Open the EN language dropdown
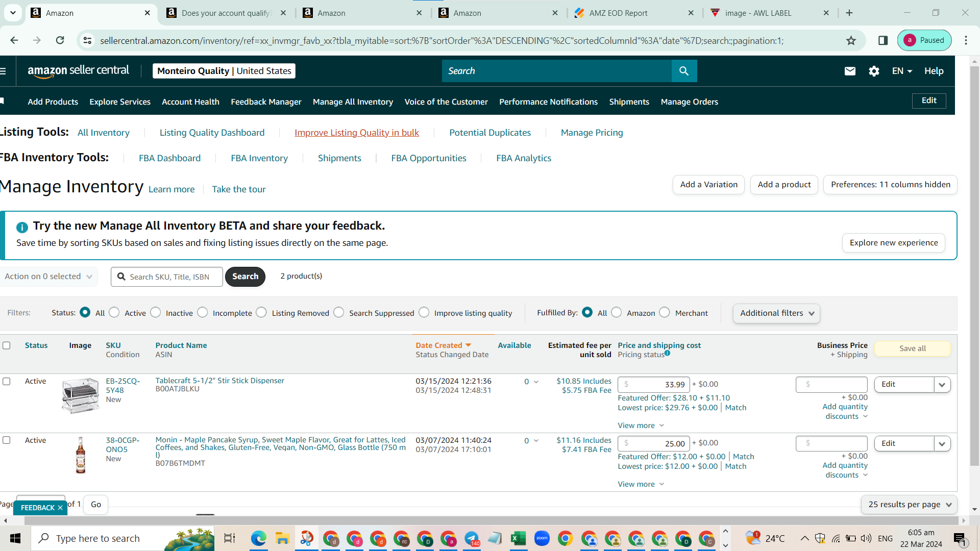980x551 pixels. click(902, 71)
